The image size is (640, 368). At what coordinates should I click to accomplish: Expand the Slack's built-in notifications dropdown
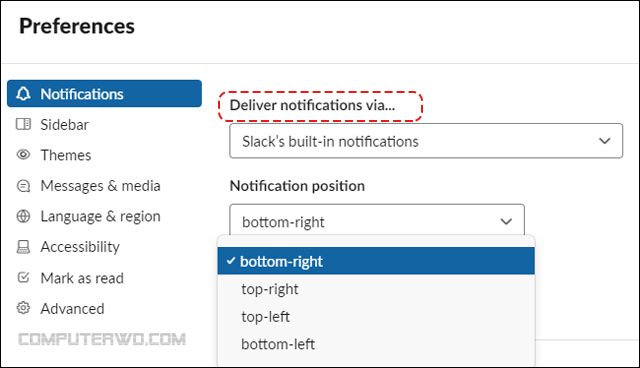426,141
